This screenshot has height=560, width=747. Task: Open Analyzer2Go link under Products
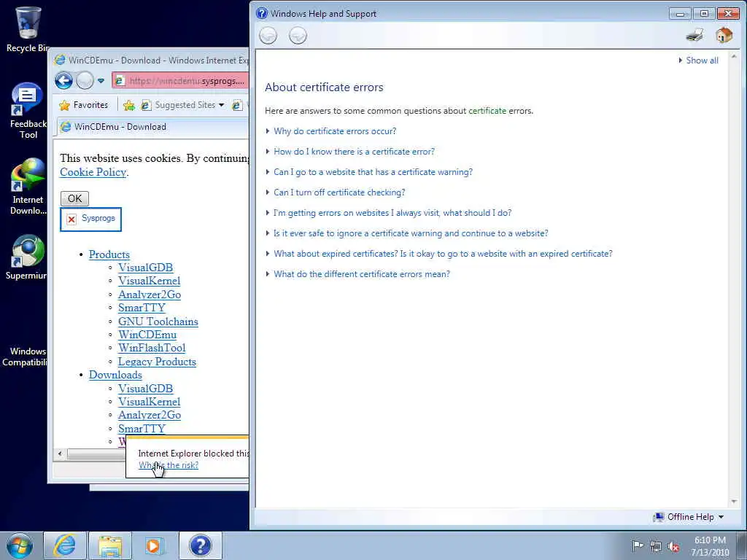[150, 295]
